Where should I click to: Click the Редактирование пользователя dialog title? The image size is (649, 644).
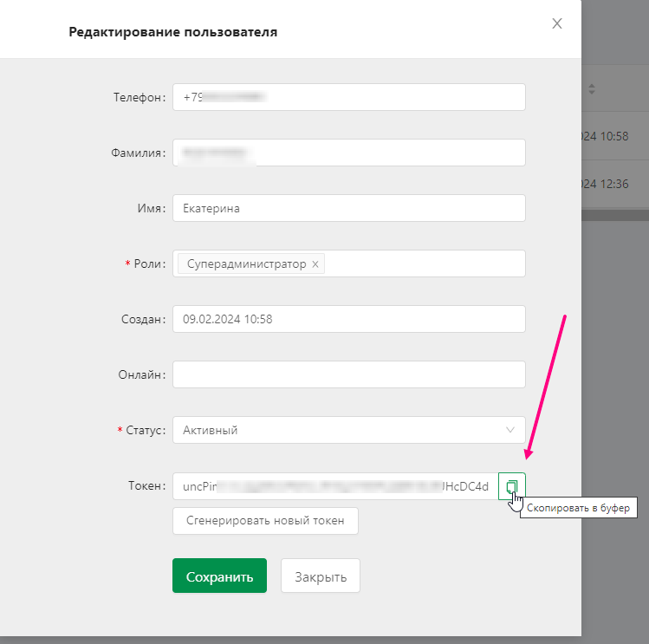(173, 32)
